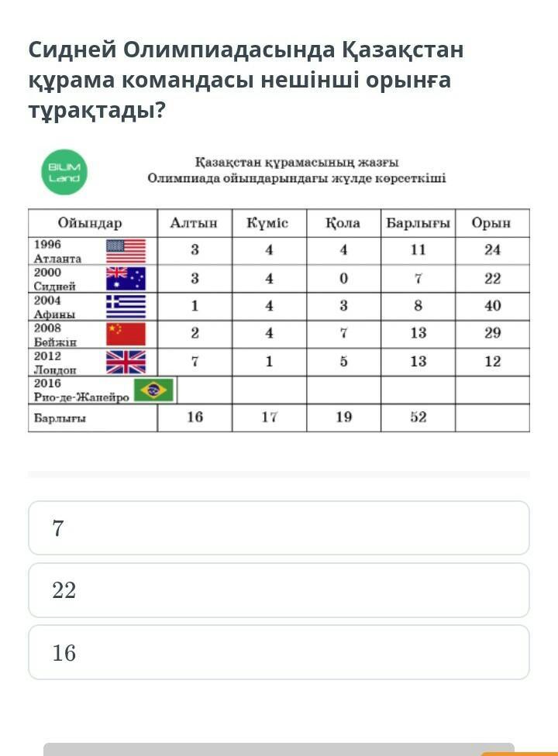Click the gray submit bar at bottom
558x756 pixels.
(x=279, y=749)
